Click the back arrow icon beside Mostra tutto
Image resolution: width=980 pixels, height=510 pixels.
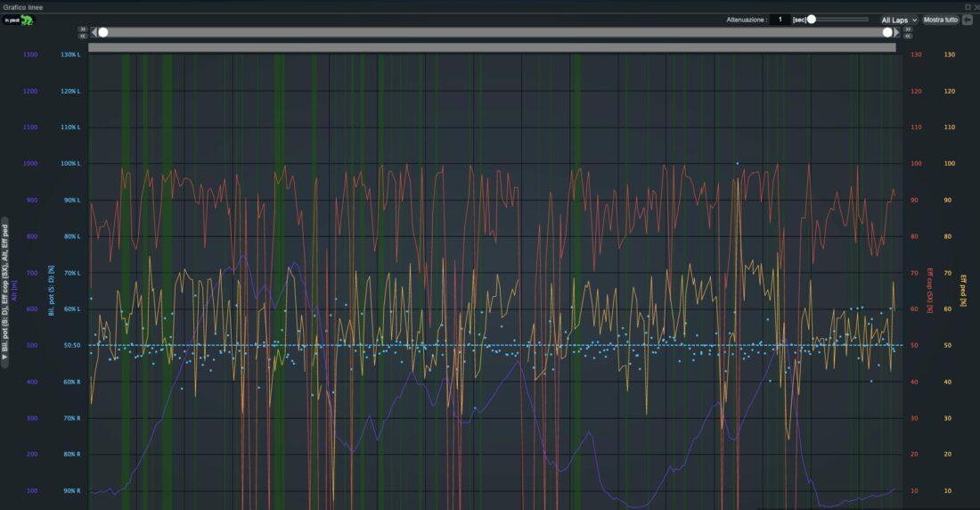968,20
